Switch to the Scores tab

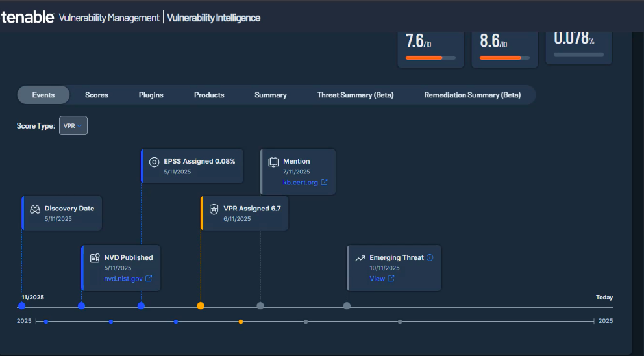click(x=97, y=95)
